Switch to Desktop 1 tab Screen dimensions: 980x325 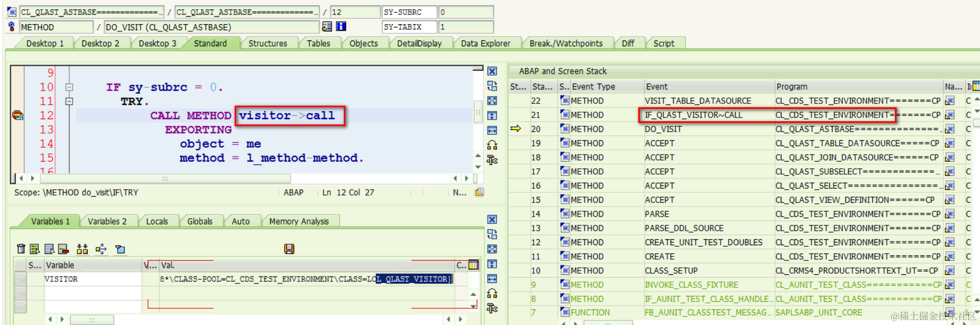pos(45,43)
